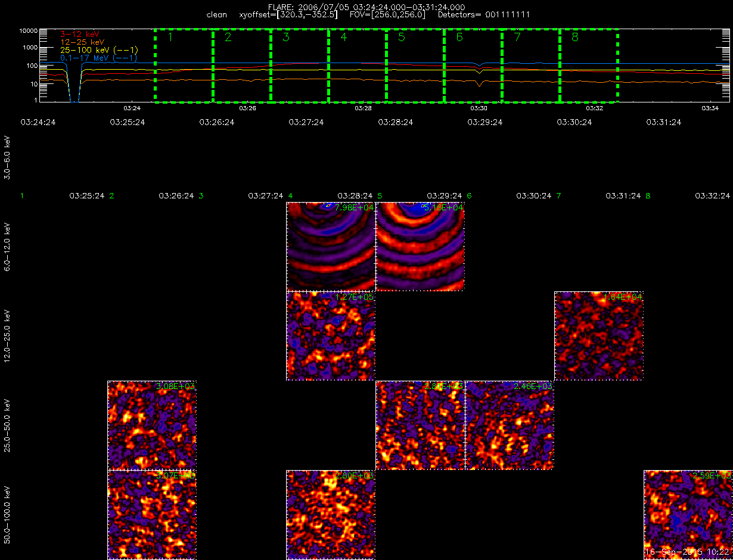Pick the 25-50 keV image left of 2.46E+03
This screenshot has width=733, height=560.
(x=420, y=425)
